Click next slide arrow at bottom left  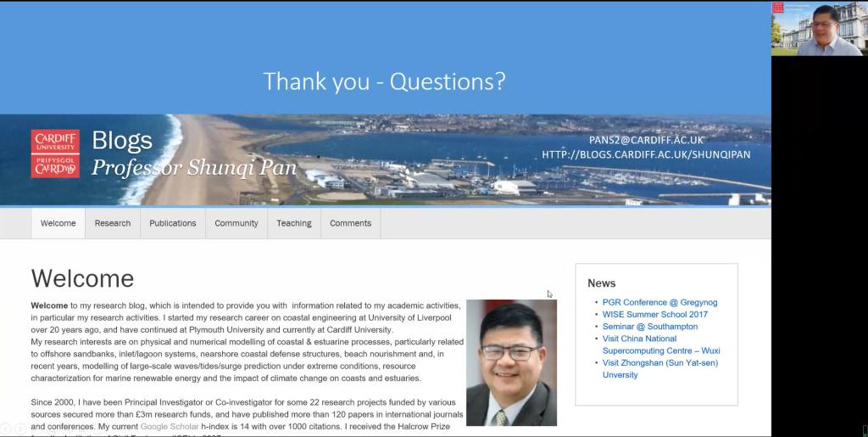(20, 429)
